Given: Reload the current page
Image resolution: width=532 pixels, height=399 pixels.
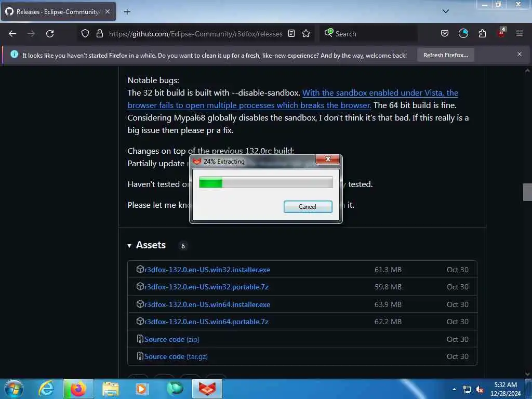Looking at the screenshot, I should point(50,34).
